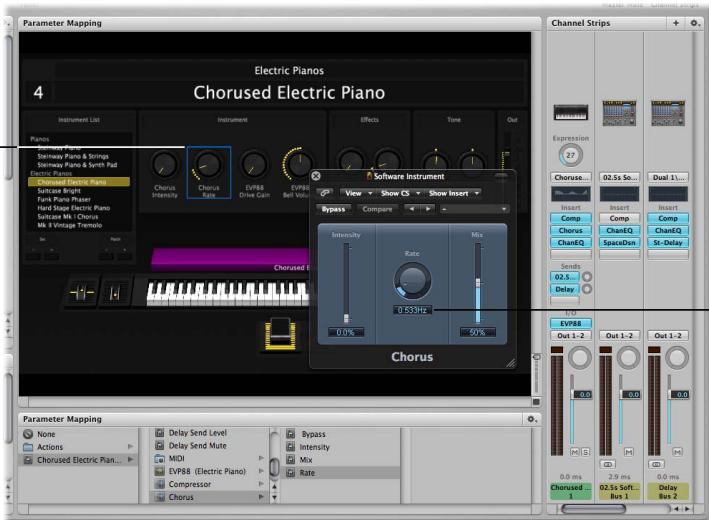Viewport: 709px width, 521px height.
Task: Click the modulation wheel screen control
Action: tap(115, 293)
